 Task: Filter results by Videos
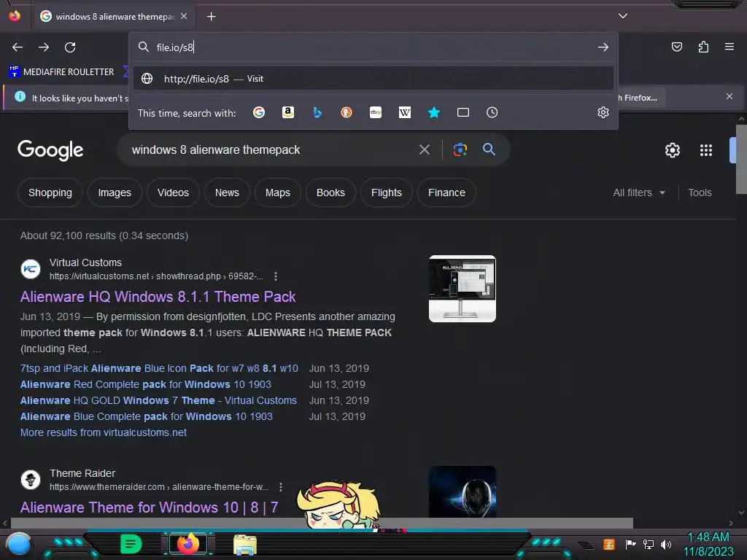click(x=173, y=192)
